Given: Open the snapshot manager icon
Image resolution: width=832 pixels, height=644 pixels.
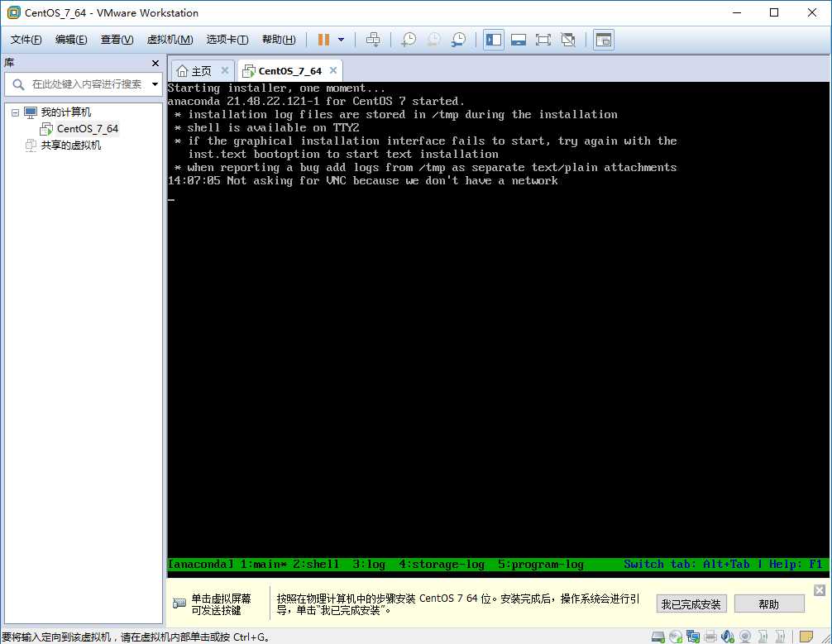Looking at the screenshot, I should 458,40.
